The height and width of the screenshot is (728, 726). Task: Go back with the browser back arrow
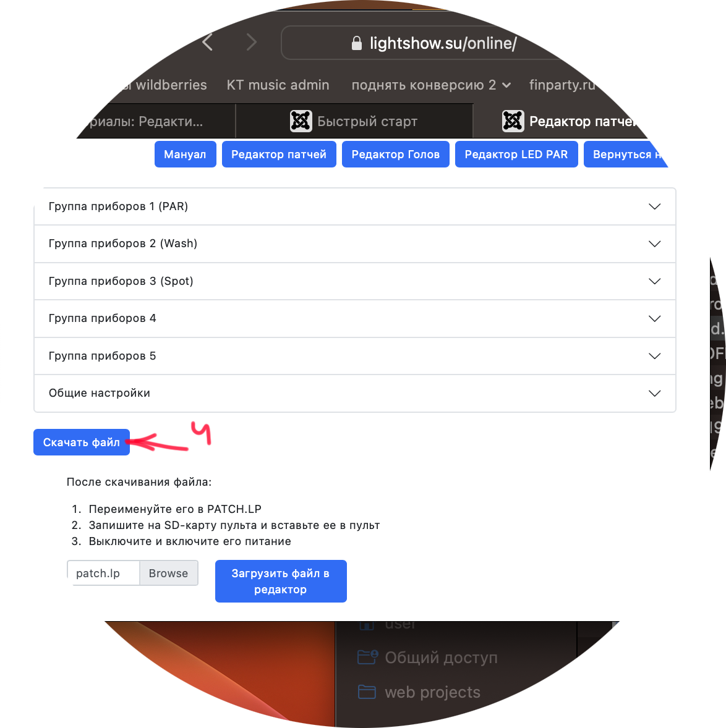click(x=208, y=43)
